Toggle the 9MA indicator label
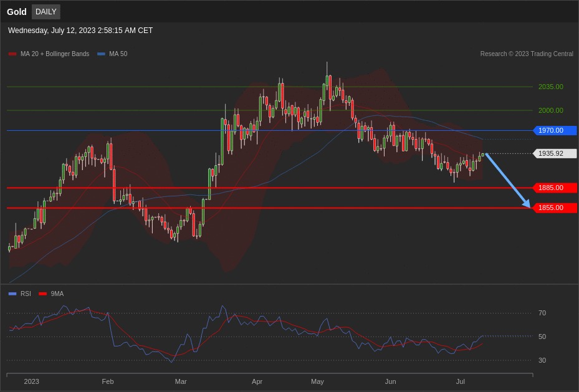Image resolution: width=579 pixels, height=392 pixels. point(57,294)
